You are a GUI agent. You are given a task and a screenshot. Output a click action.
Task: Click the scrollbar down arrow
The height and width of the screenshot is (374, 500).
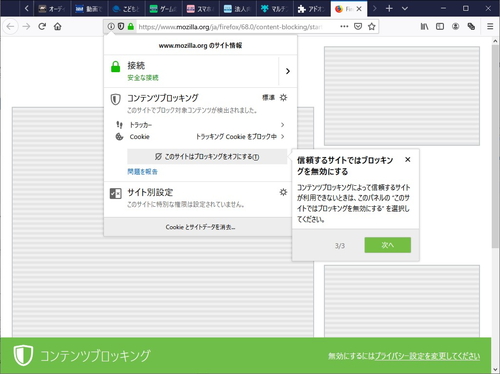[x=495, y=369]
